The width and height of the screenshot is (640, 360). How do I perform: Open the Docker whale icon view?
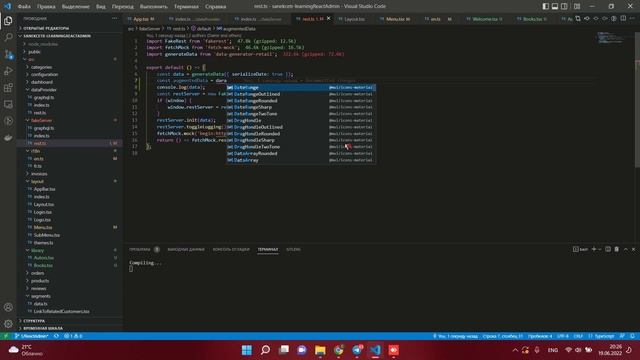click(8, 138)
